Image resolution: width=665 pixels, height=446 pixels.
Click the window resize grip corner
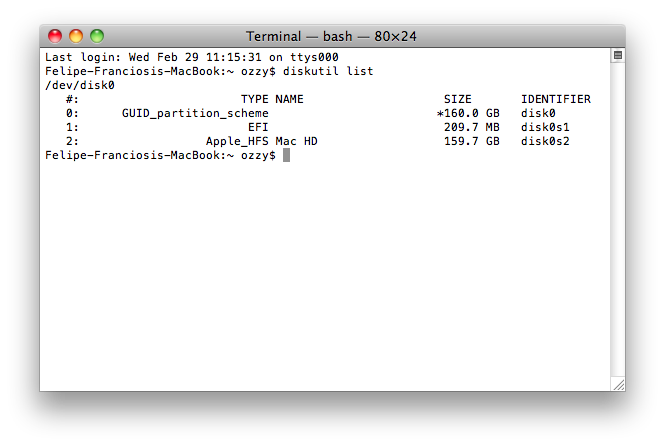point(617,383)
